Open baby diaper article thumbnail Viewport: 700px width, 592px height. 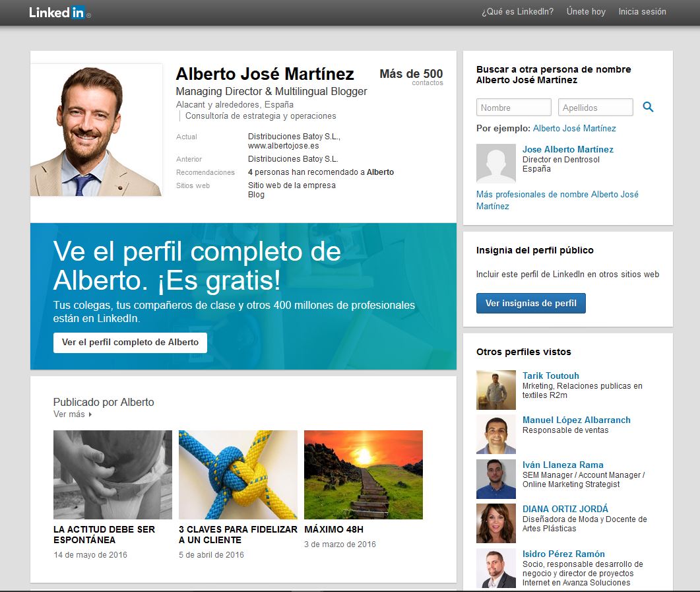[x=113, y=475]
